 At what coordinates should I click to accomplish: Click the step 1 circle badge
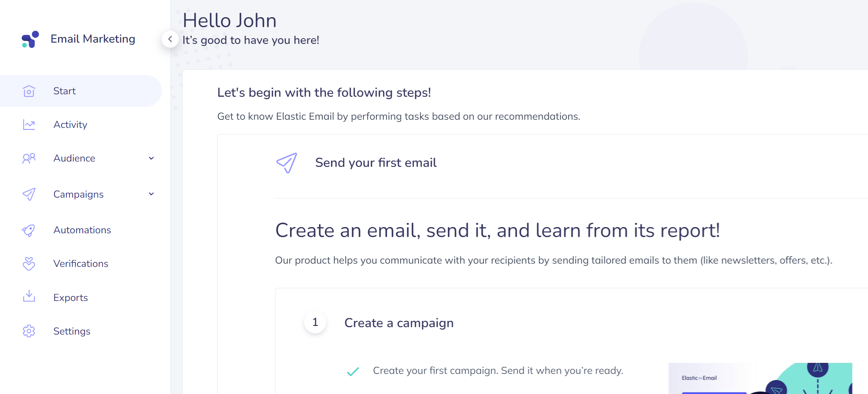315,323
